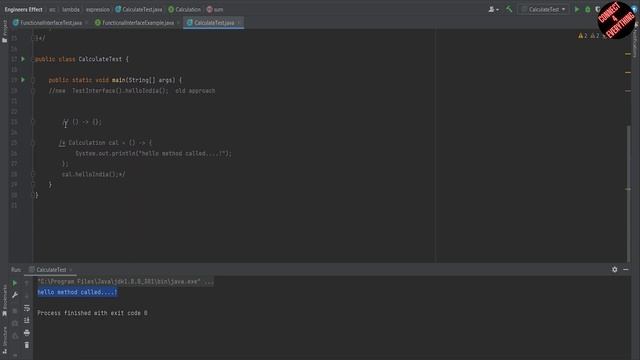The width and height of the screenshot is (640, 360).
Task: Start debugging with the green bug icon
Action: 588,9
